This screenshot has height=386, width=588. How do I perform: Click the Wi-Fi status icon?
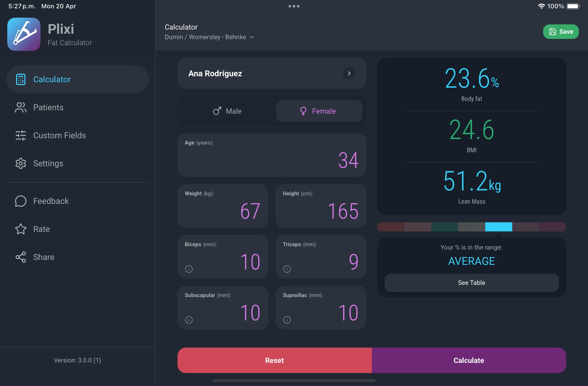(541, 6)
